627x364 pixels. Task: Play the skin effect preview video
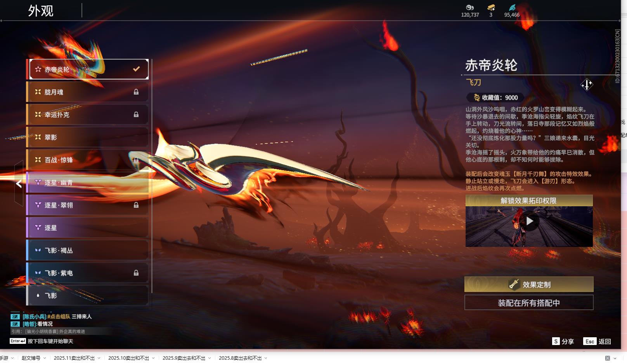click(530, 221)
